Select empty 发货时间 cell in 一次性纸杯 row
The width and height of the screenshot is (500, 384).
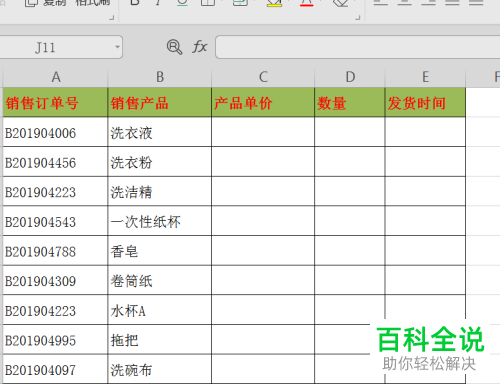click(x=425, y=221)
